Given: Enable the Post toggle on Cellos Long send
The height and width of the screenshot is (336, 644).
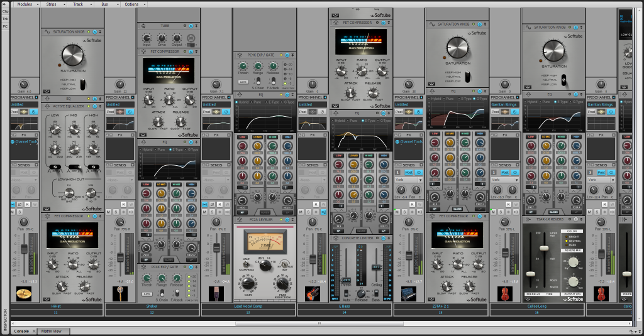Looking at the screenshot, I should (505, 172).
